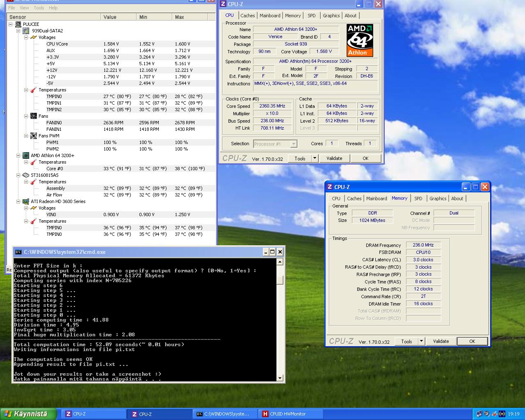Open Tools dropdown arrow in CPU window
525x420 pixels.
[x=315, y=158]
